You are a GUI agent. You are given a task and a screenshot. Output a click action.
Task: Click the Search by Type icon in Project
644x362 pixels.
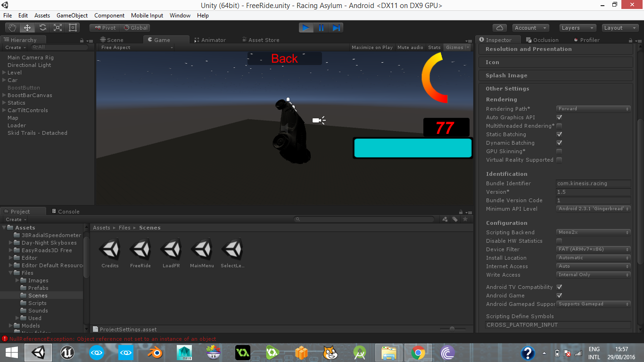click(445, 219)
